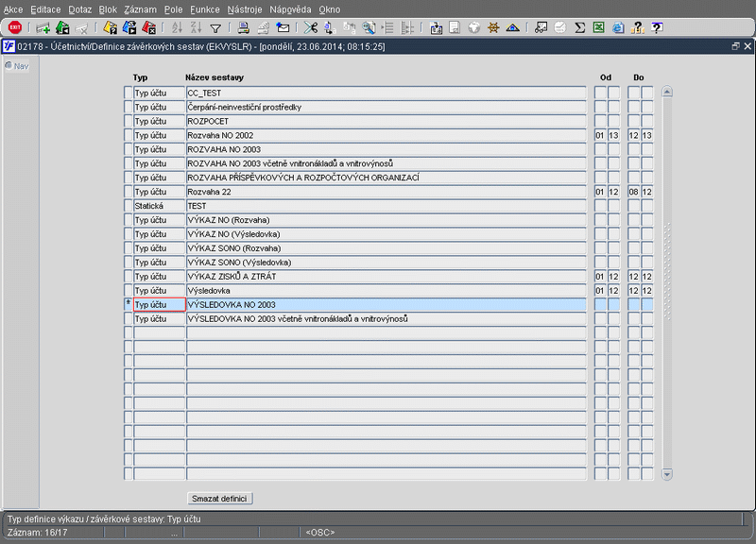Open the Okno menu
This screenshot has width=756, height=544.
pos(329,9)
